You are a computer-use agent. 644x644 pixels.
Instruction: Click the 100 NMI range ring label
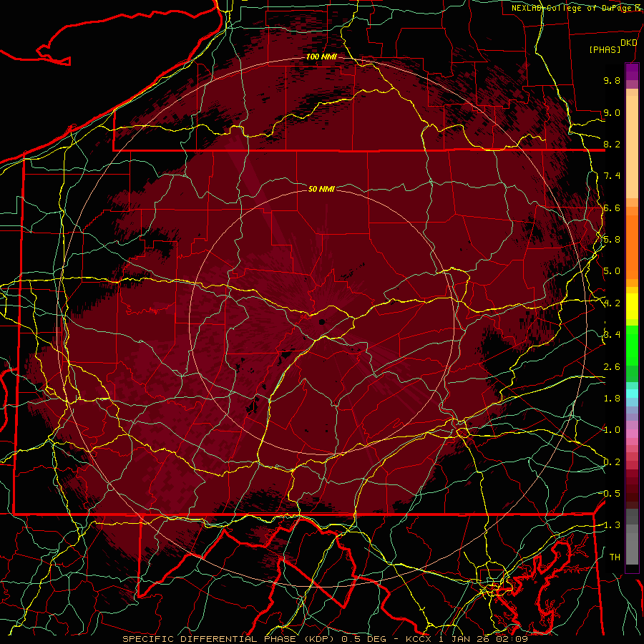coord(321,57)
